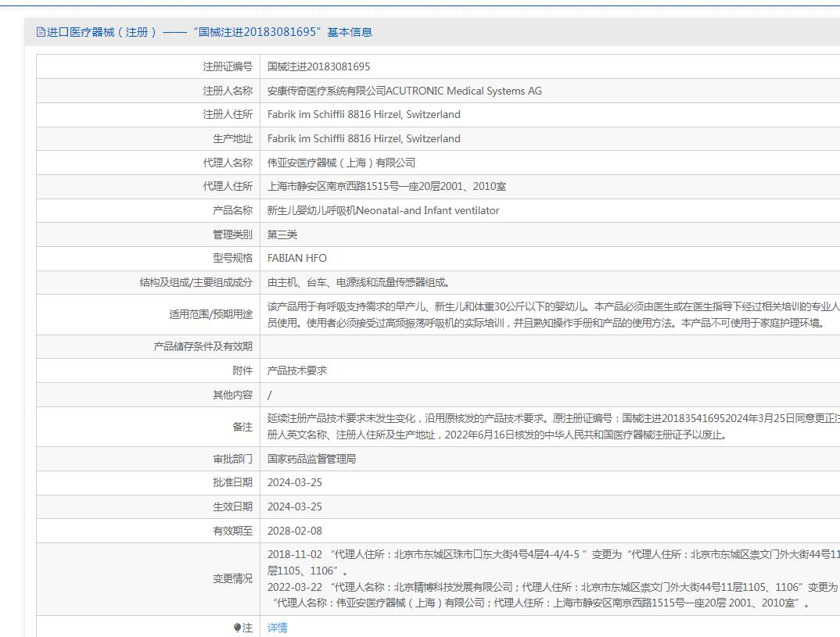
Task: Click the 生产地址 label
Action: 232,138
